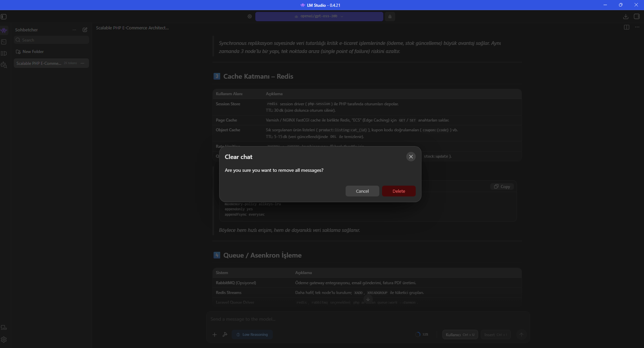Change the Low Reasoning effort setting
This screenshot has width=644, height=348.
click(x=252, y=334)
